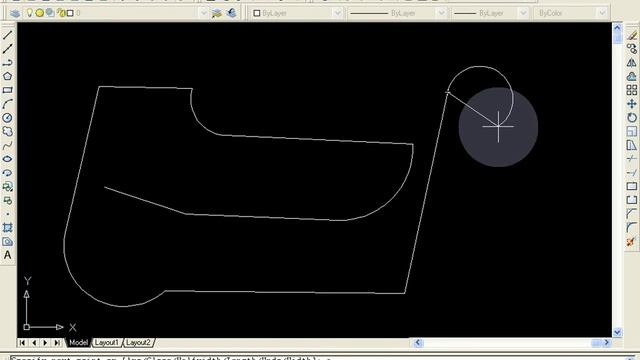Toggle layer 0 on/off lightbulb
This screenshot has height=360, width=640.
(x=29, y=13)
